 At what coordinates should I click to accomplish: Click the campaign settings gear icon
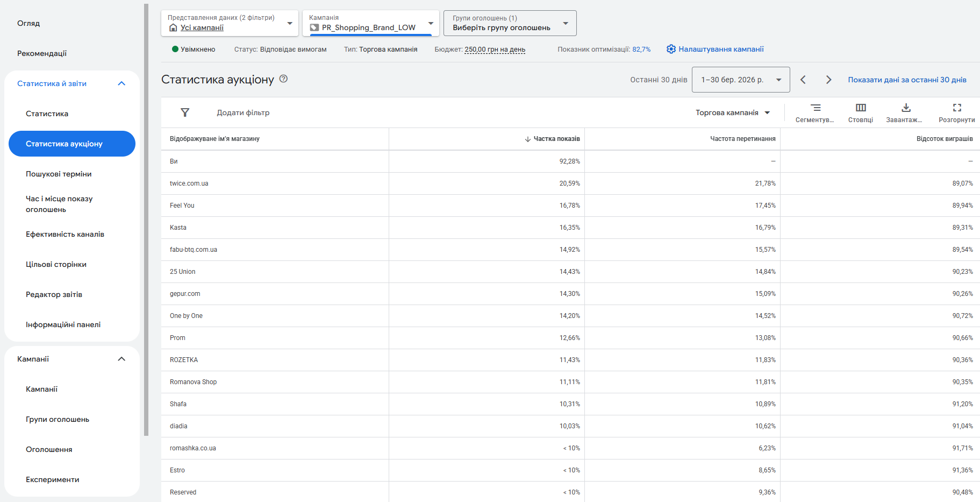coord(671,49)
